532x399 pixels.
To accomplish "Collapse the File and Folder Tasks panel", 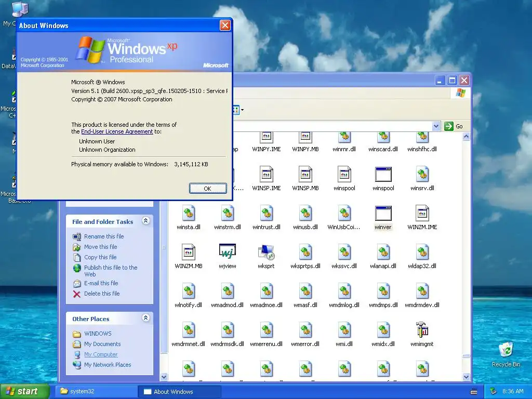I will click(x=145, y=221).
